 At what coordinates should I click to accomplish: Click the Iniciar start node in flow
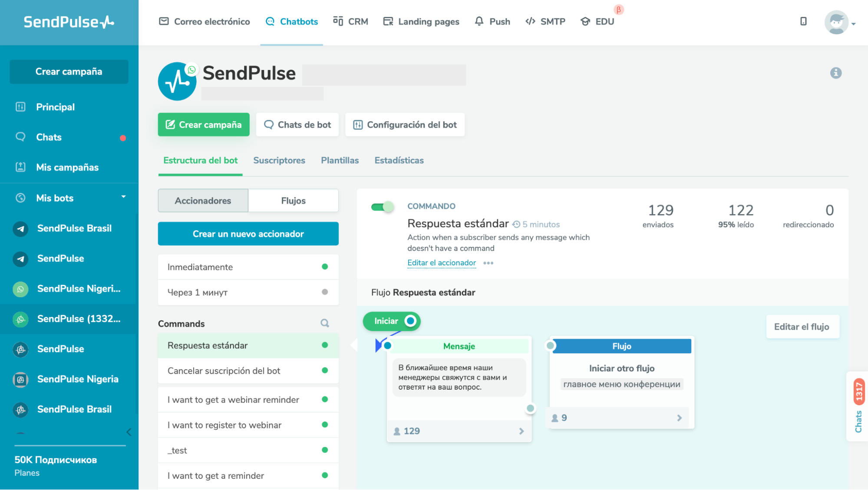pyautogui.click(x=391, y=321)
